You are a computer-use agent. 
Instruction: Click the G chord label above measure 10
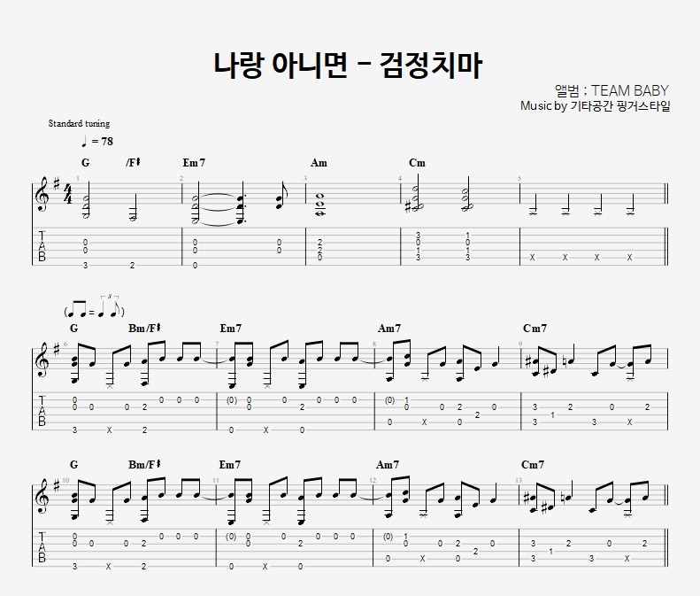[74, 465]
